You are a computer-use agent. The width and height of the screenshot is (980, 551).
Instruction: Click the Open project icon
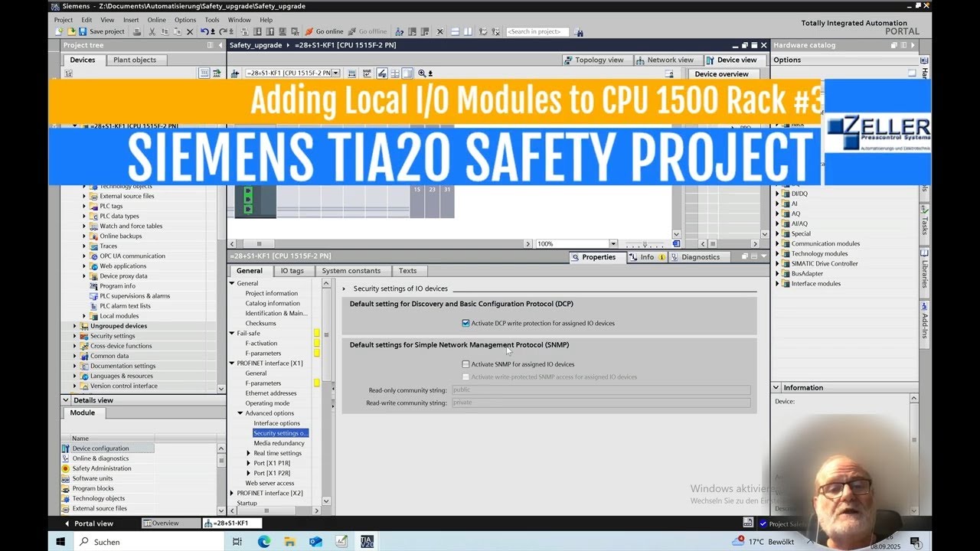tap(71, 31)
